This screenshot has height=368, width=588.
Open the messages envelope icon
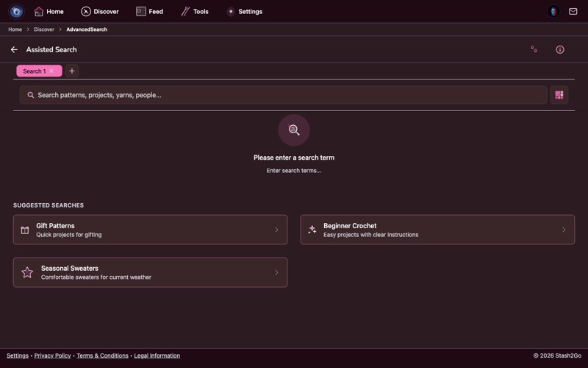tap(573, 12)
